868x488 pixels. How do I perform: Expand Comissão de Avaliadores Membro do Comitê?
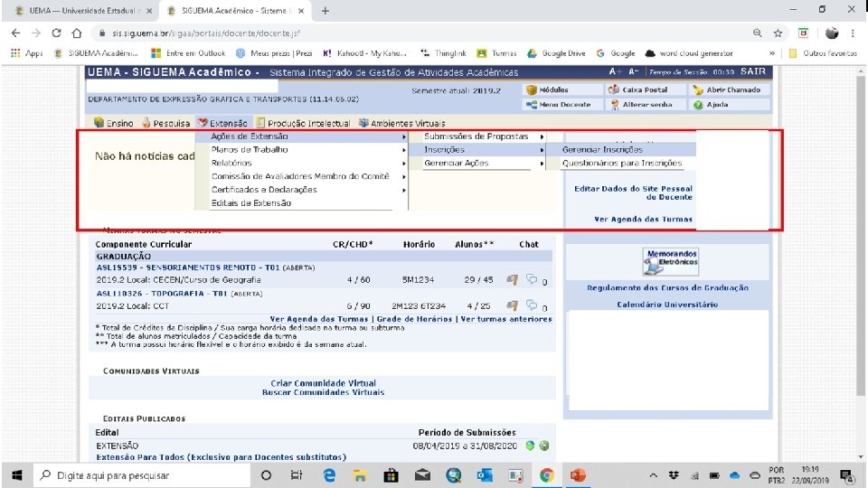(x=302, y=176)
